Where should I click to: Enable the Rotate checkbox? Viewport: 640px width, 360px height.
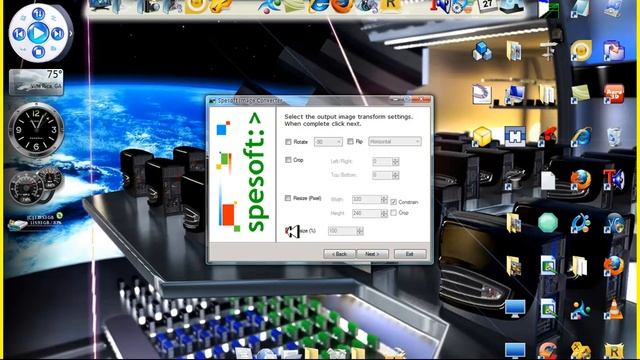288,142
